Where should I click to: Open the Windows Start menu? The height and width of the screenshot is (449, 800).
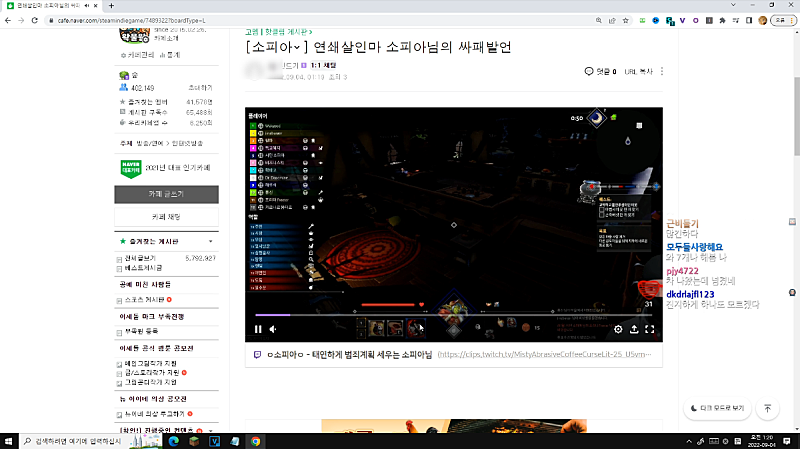[9, 441]
